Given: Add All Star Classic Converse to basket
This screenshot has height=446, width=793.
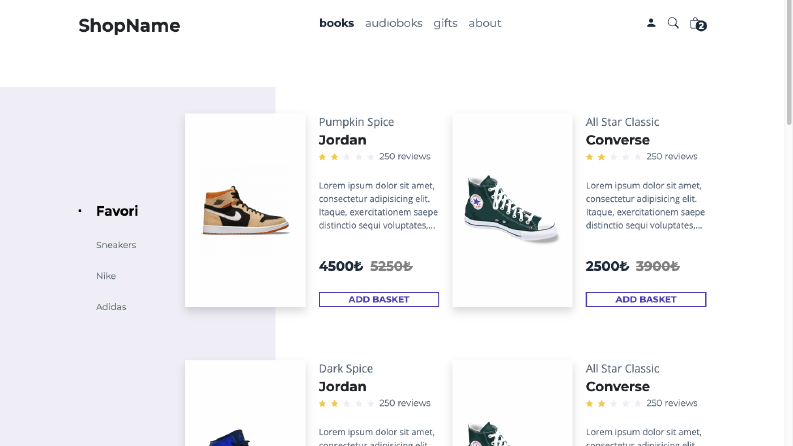Looking at the screenshot, I should point(646,299).
